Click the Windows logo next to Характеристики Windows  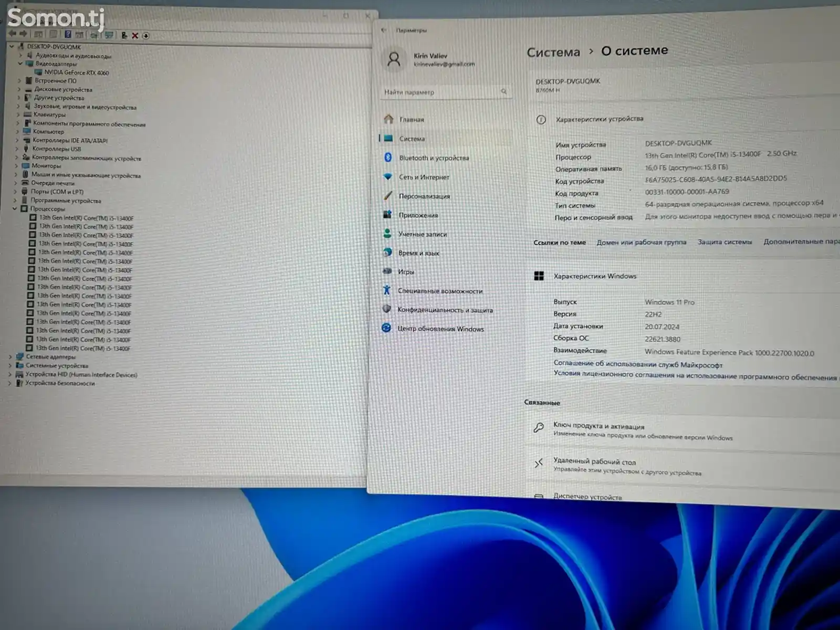(539, 276)
